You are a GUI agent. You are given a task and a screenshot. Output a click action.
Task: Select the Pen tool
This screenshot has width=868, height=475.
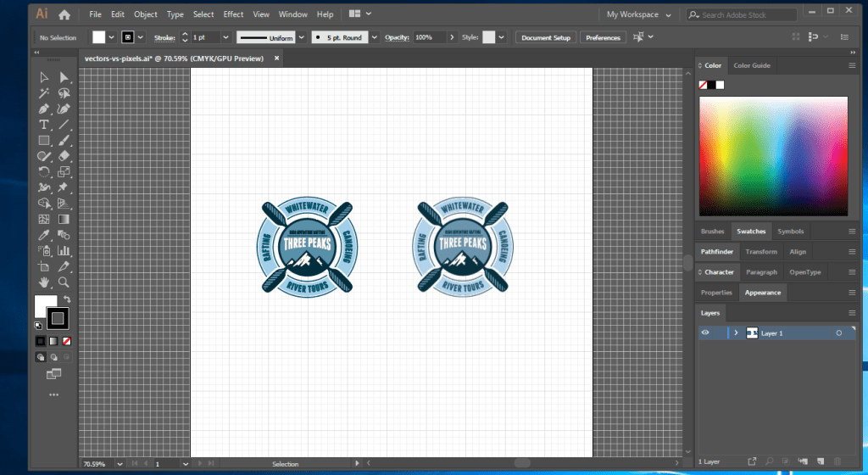point(44,109)
